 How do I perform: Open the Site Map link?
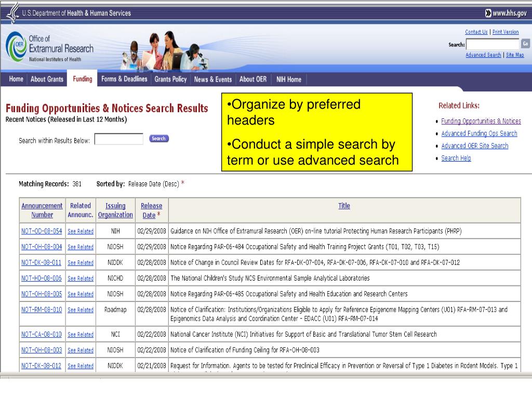coord(515,55)
